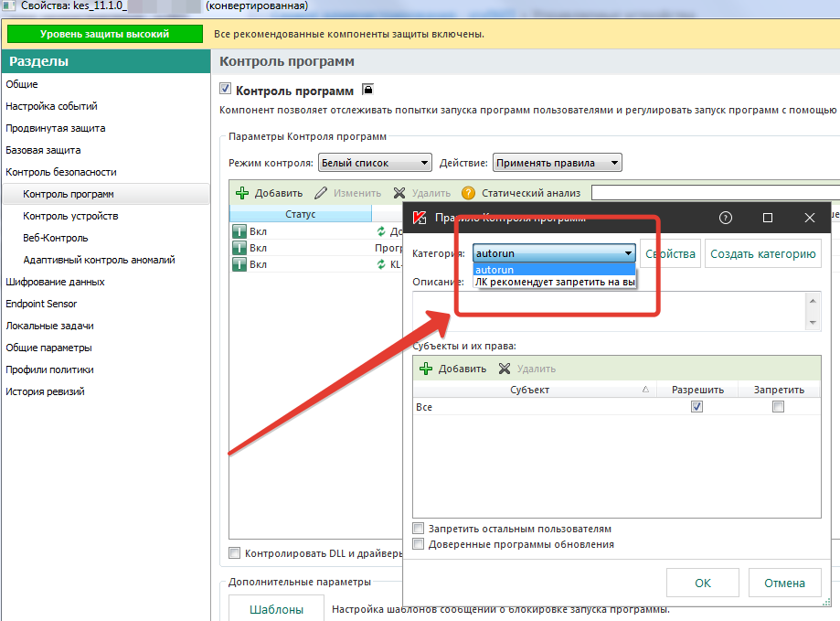Click the green plus Add icon in rules toolbar
The image size is (840, 621).
[x=242, y=193]
